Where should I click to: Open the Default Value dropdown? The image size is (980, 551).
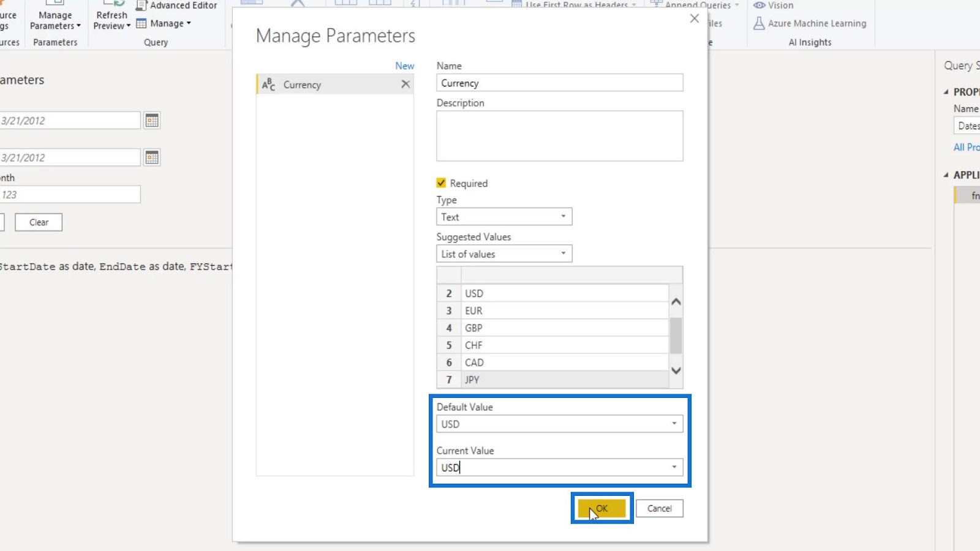tap(560, 424)
